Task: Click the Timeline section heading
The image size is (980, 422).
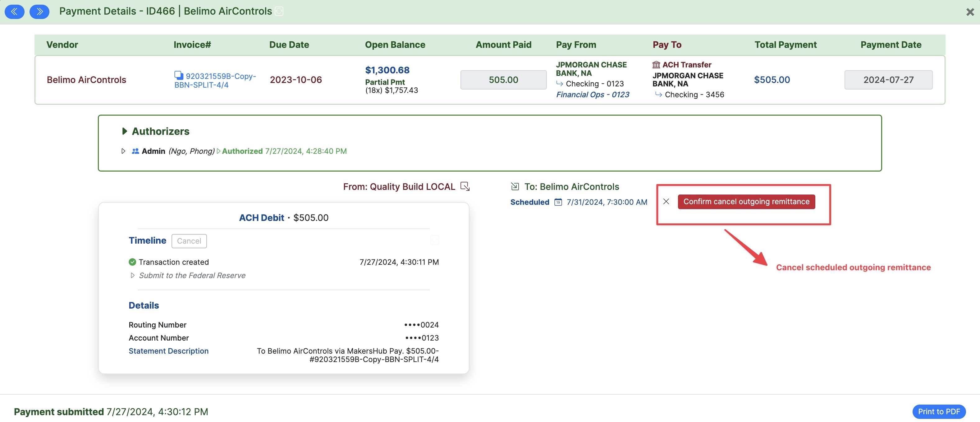Action: 147,241
